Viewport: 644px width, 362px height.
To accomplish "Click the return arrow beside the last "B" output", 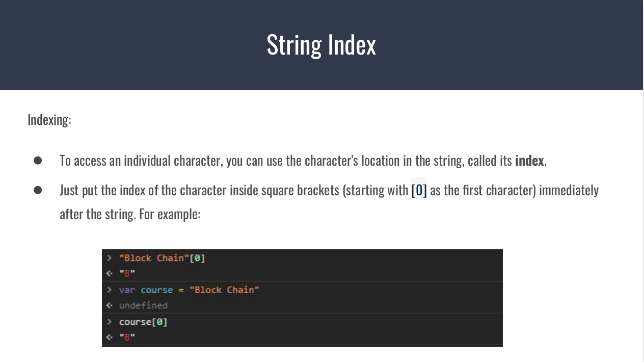I will point(109,337).
